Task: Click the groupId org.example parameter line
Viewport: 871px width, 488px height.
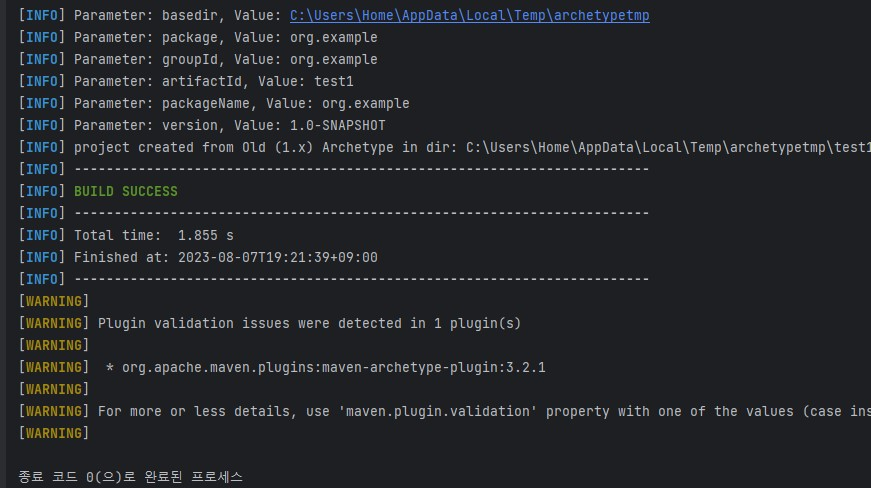Action: (198, 59)
